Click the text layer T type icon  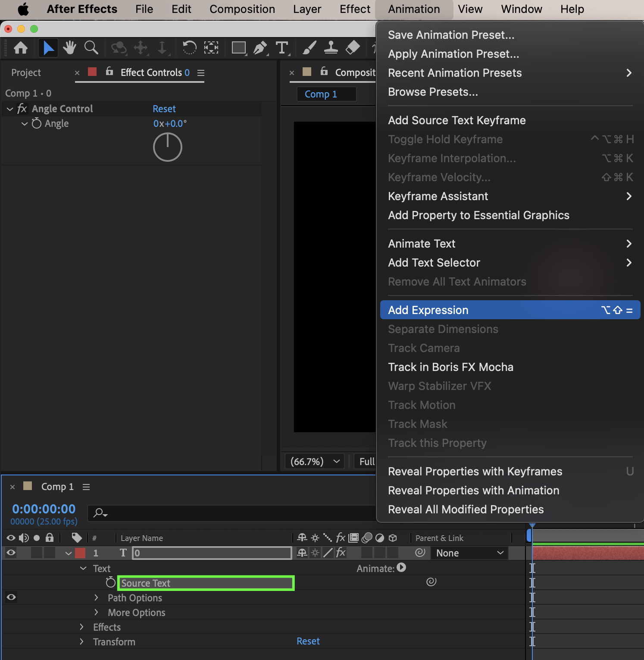[123, 553]
